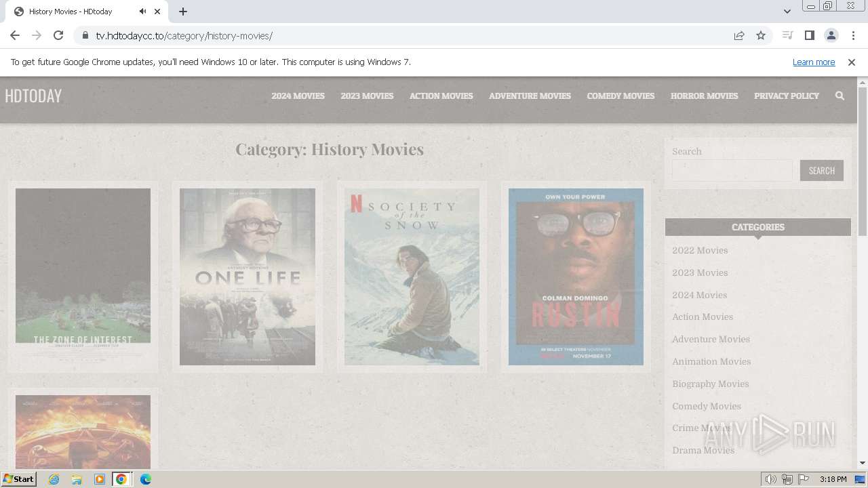Click the address bar URL
Image resolution: width=868 pixels, height=488 pixels.
[184, 35]
